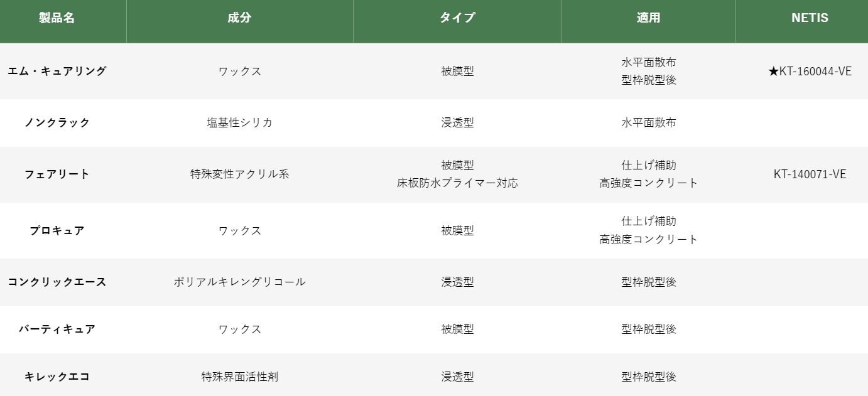Viewport: 868px width, 396px height.
Task: Click NETIS number KT-140071-VE
Action: (x=810, y=174)
